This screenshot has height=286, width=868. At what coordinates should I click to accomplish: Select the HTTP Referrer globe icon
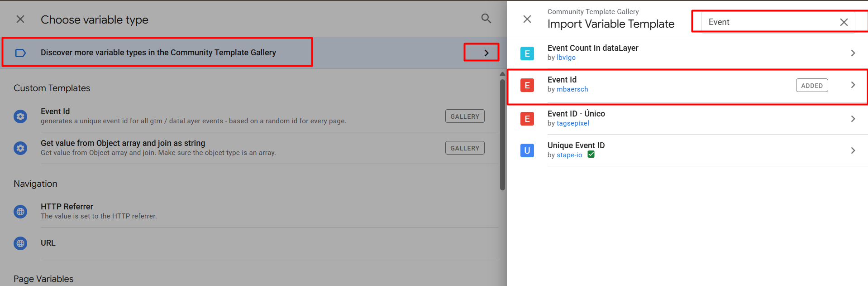(20, 212)
